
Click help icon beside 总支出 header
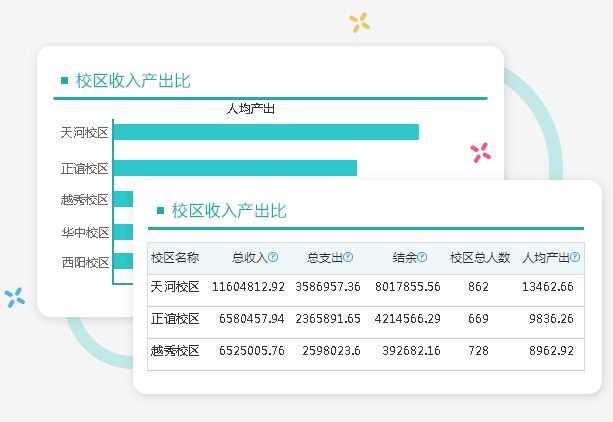click(348, 258)
